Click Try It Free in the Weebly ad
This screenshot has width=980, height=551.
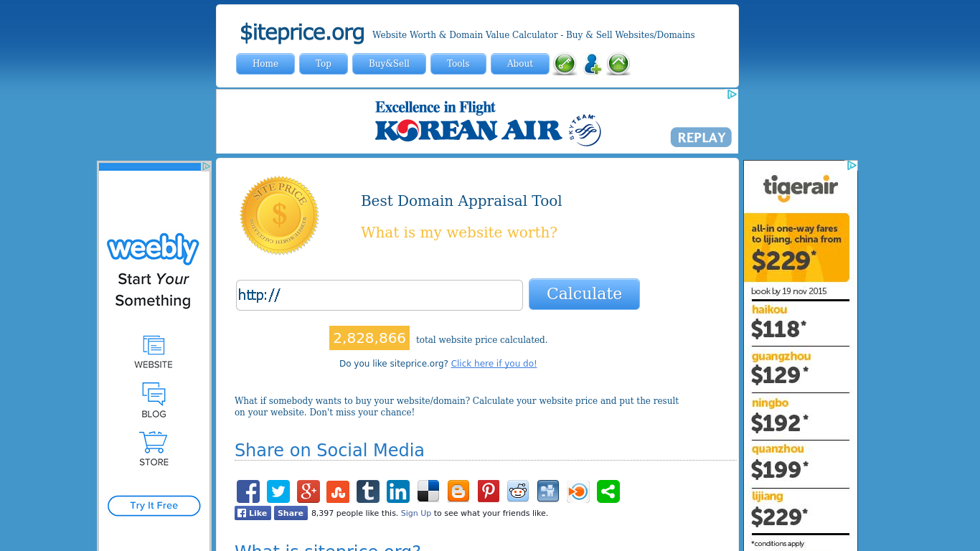pos(154,505)
